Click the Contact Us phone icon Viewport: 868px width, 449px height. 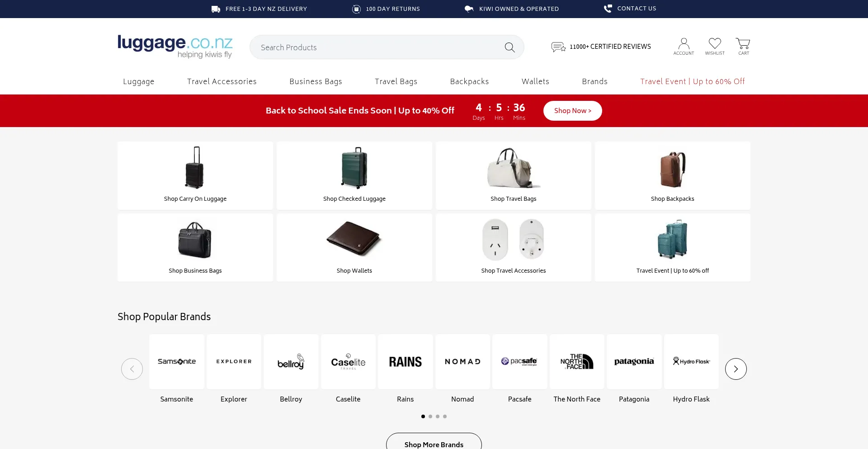click(x=608, y=9)
